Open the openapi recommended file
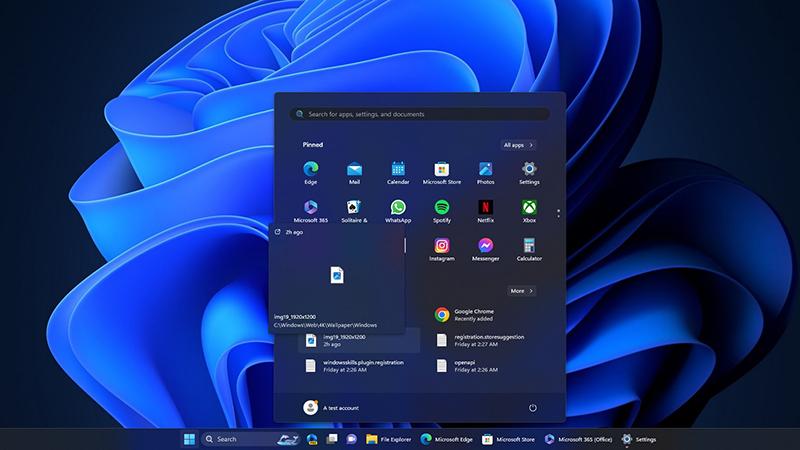The width and height of the screenshot is (800, 450). 464,366
